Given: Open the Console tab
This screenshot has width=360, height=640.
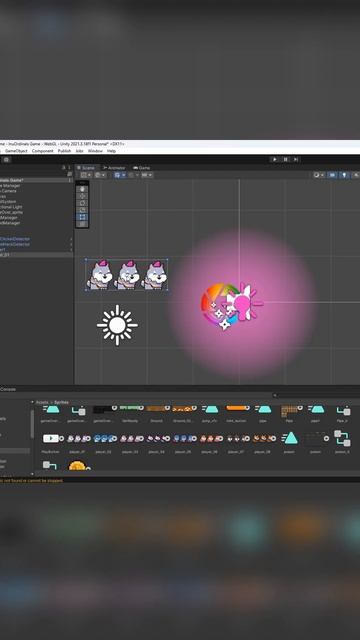Looking at the screenshot, I should coord(8,389).
